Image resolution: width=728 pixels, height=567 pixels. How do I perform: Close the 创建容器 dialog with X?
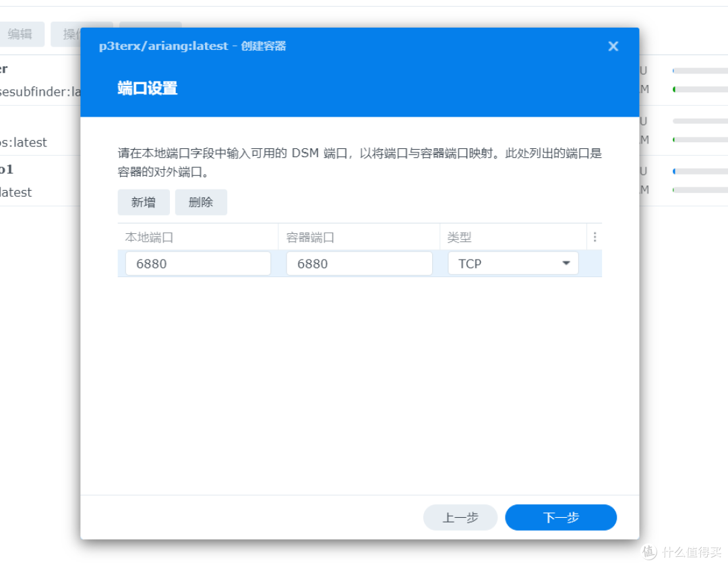click(x=613, y=46)
